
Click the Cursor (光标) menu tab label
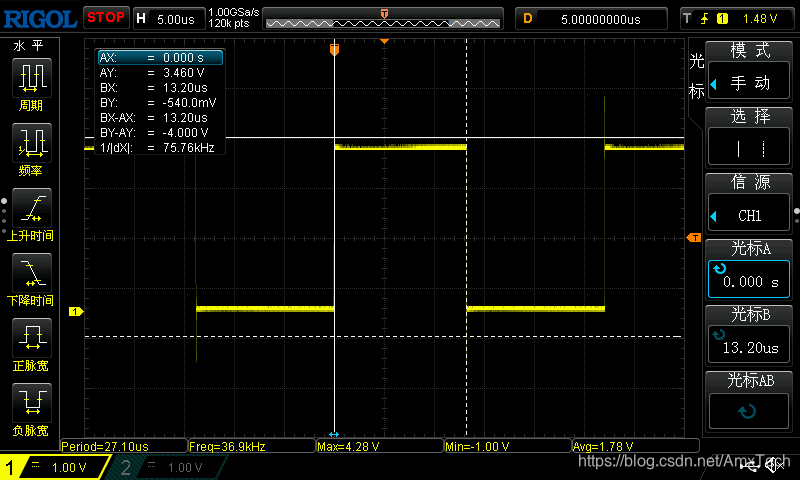(x=696, y=77)
